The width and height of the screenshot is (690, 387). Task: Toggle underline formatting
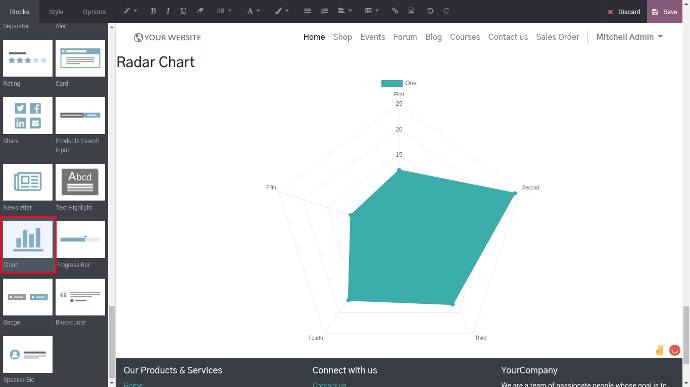[x=183, y=11]
